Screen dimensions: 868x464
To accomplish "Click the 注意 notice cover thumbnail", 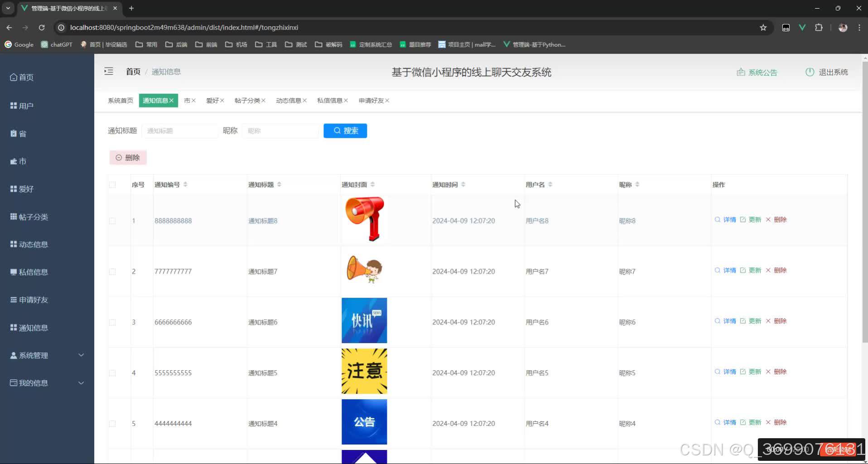I will [x=364, y=371].
